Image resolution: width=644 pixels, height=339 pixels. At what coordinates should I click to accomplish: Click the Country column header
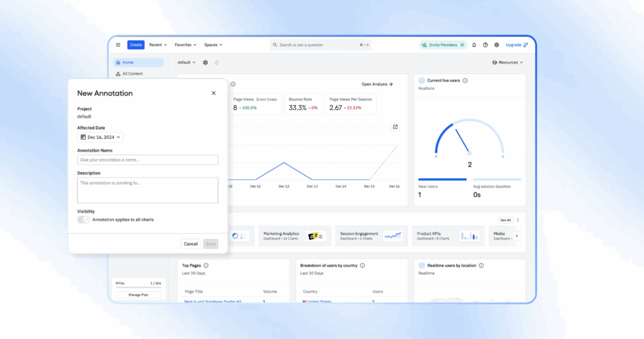tap(310, 291)
